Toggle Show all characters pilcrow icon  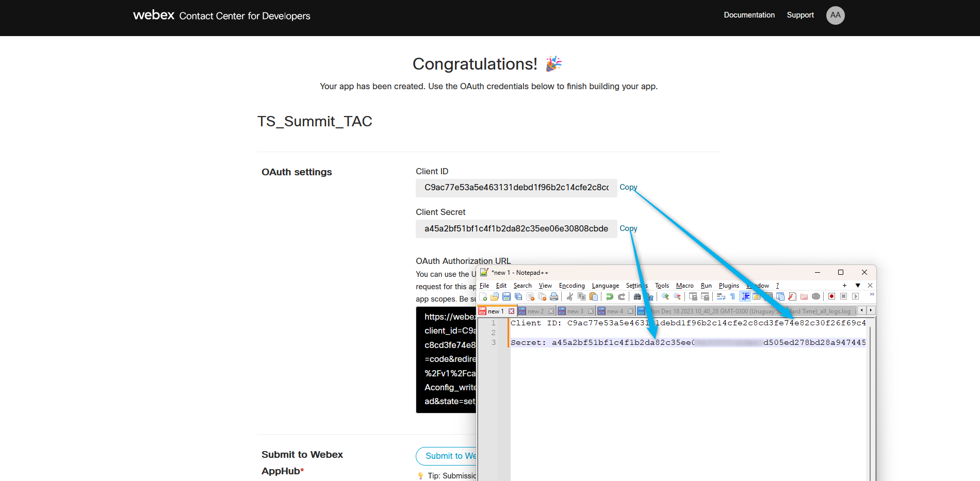click(732, 296)
